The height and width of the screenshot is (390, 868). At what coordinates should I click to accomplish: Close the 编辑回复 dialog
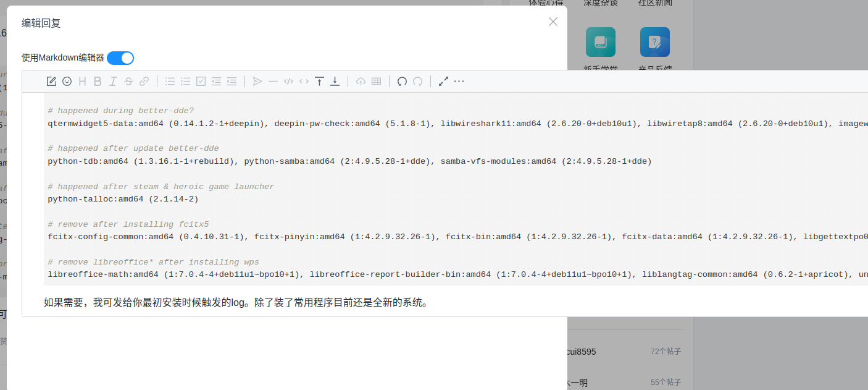553,22
